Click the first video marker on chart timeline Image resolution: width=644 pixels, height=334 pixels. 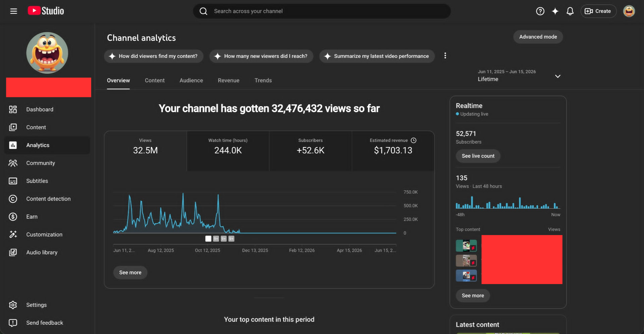click(208, 239)
